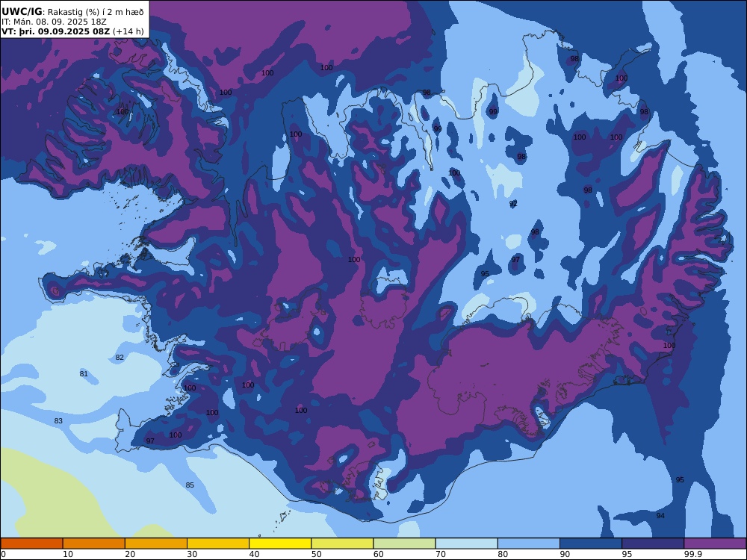This screenshot has width=747, height=560.
Task: Select the legend tick label '40'
Action: (x=255, y=554)
